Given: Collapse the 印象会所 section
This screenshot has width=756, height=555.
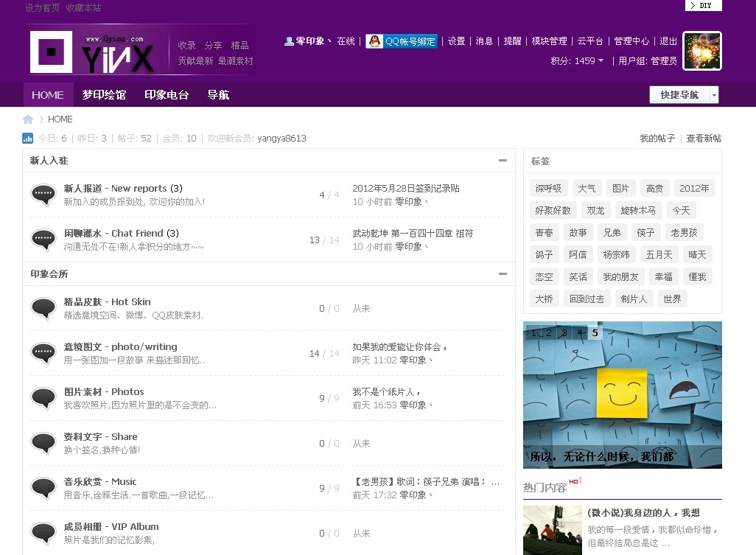Looking at the screenshot, I should tap(503, 273).
